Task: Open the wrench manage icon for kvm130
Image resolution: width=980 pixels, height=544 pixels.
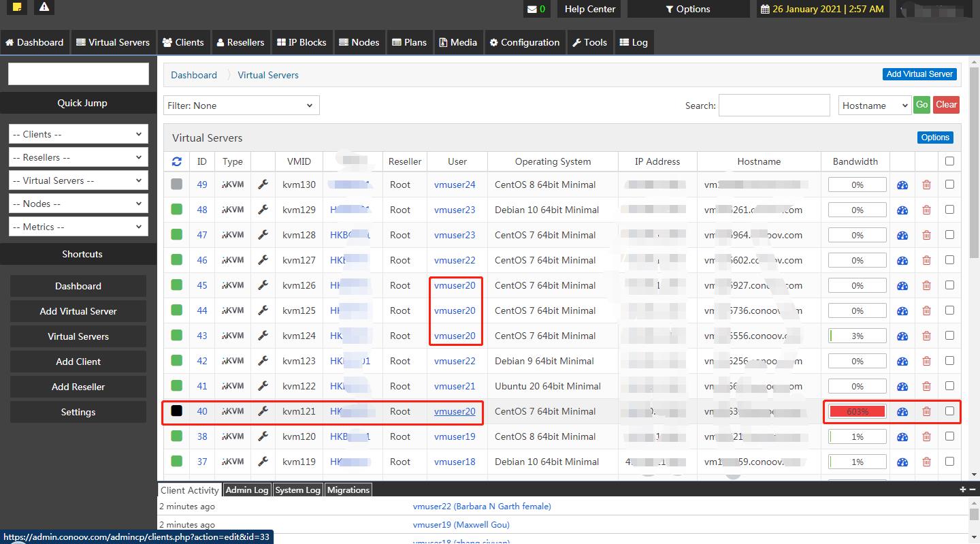Action: click(263, 185)
